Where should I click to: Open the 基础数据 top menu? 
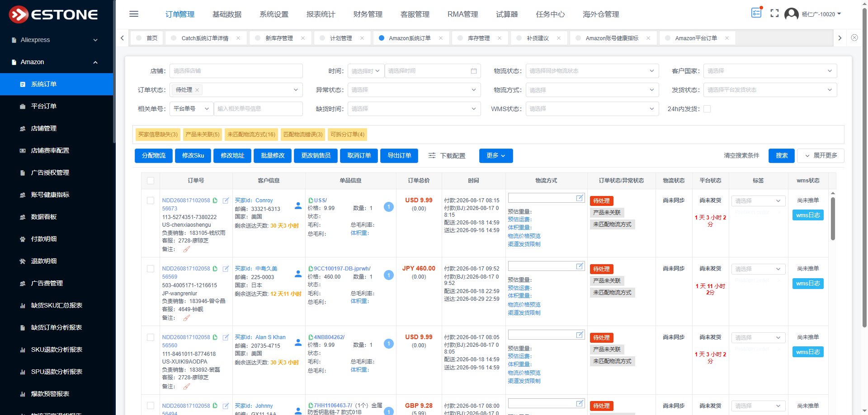(x=227, y=14)
